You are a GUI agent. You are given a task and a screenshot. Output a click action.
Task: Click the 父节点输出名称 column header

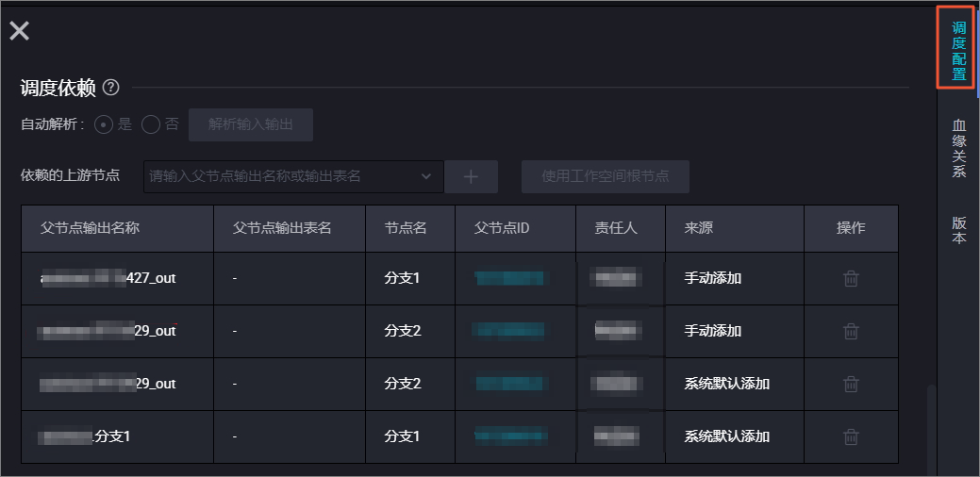coord(118,228)
